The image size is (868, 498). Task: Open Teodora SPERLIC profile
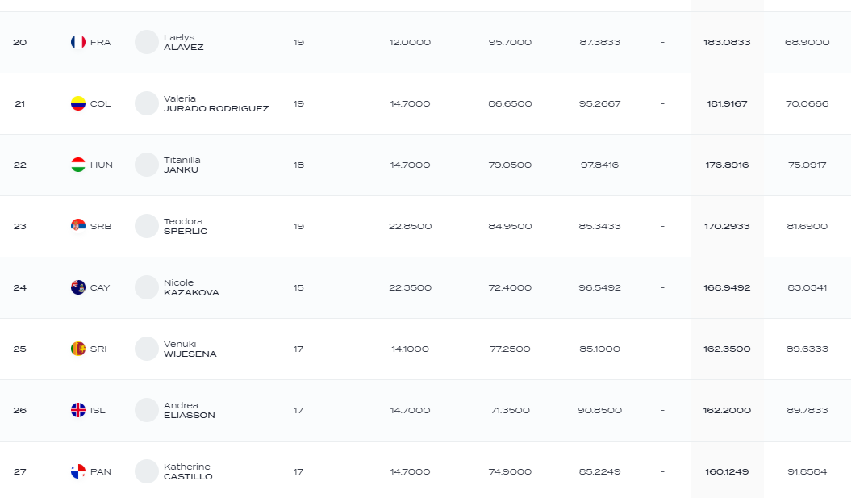click(185, 226)
